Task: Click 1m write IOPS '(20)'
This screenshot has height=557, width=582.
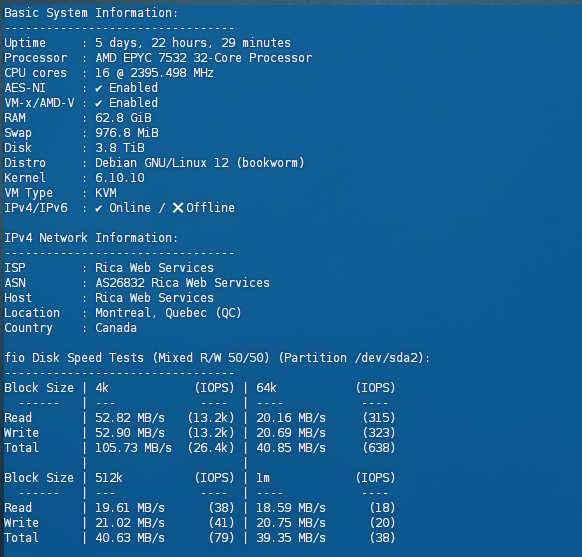Action: click(x=383, y=523)
